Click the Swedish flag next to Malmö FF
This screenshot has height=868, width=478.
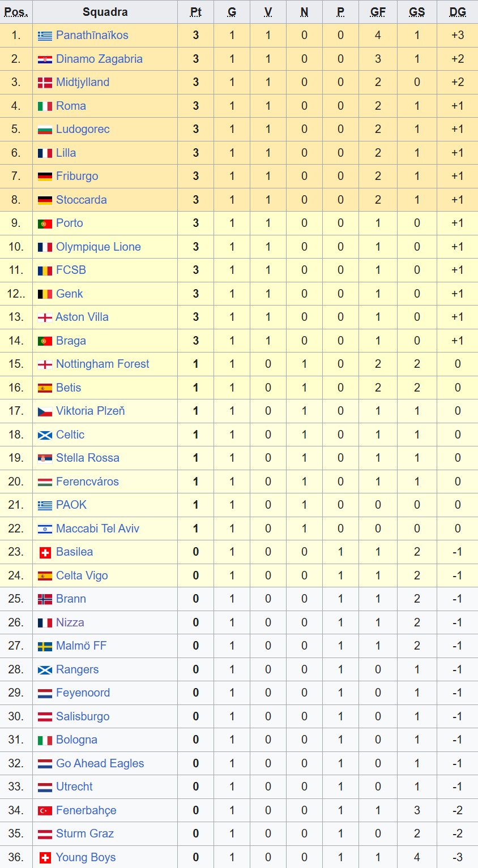click(45, 646)
